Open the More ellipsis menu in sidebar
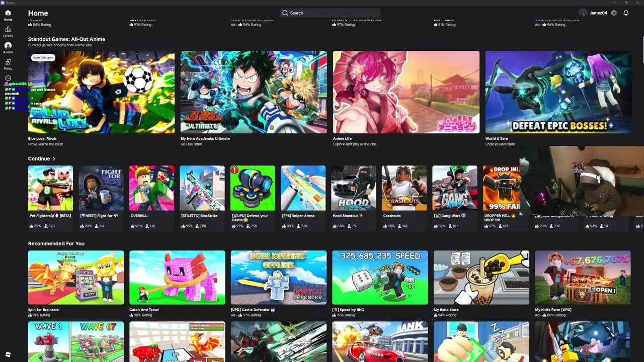Screen dimensions: 644x362 [8, 78]
